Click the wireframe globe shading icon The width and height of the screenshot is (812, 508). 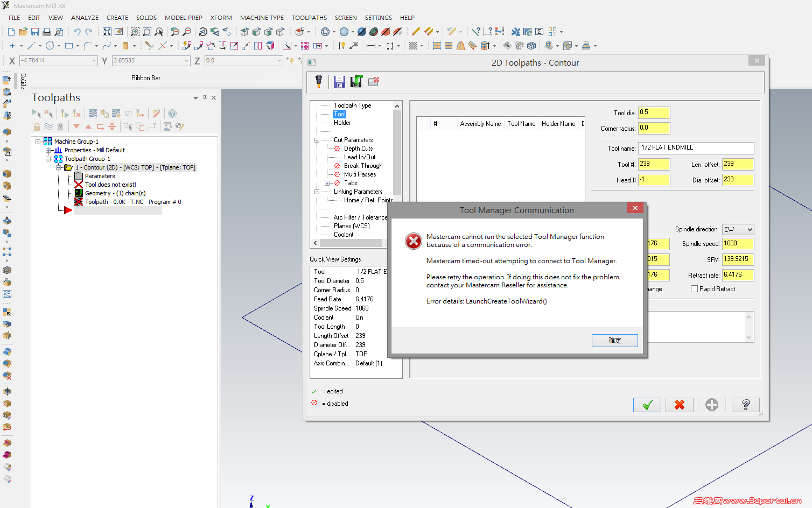tap(325, 32)
